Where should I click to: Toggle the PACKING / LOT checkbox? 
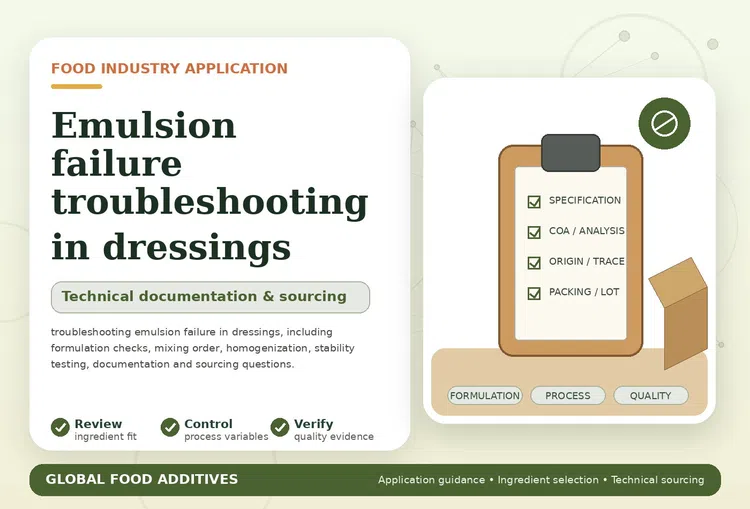point(534,293)
